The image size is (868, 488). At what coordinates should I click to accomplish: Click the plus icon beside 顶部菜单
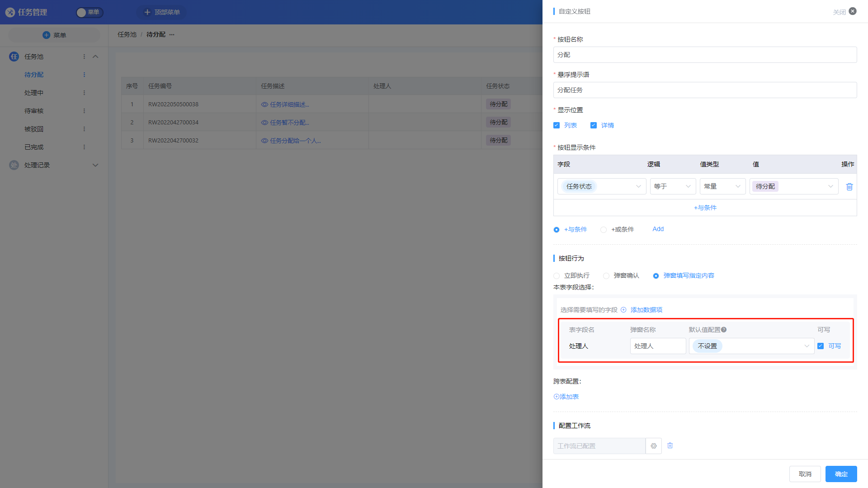pos(147,12)
